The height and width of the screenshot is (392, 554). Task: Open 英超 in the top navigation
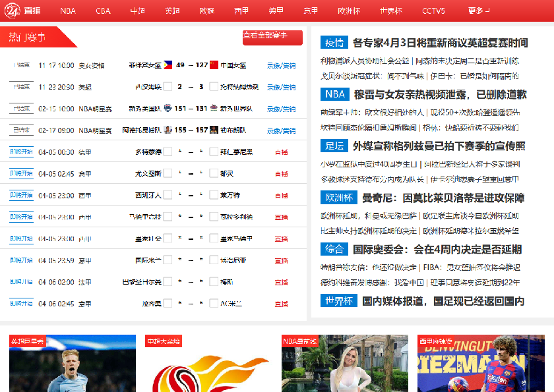pos(172,11)
